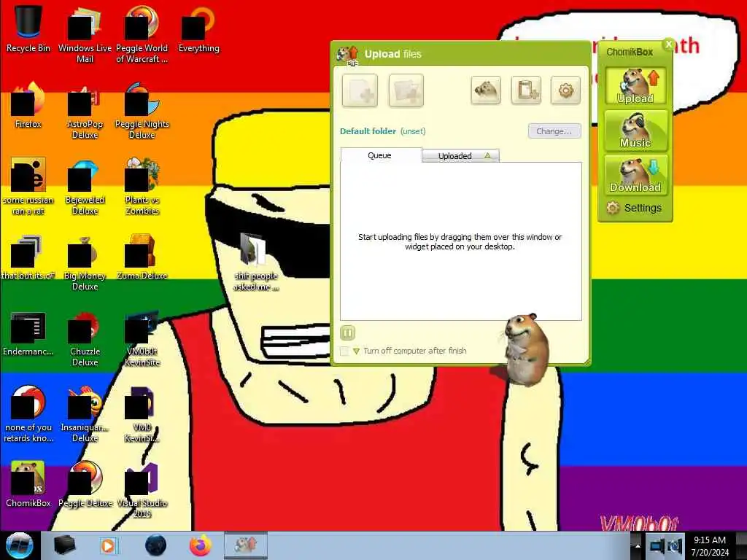The image size is (747, 560).
Task: Click the green triangle on the Uploaded tab
Action: click(487, 155)
